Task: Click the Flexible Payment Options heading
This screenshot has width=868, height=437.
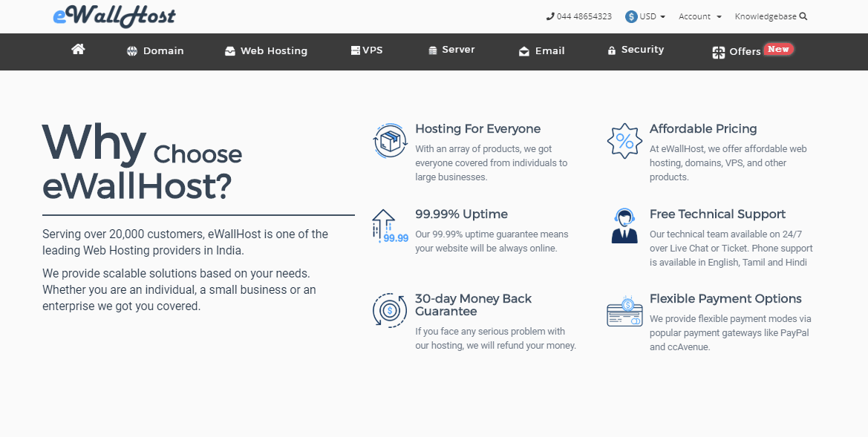Action: pyautogui.click(x=725, y=299)
